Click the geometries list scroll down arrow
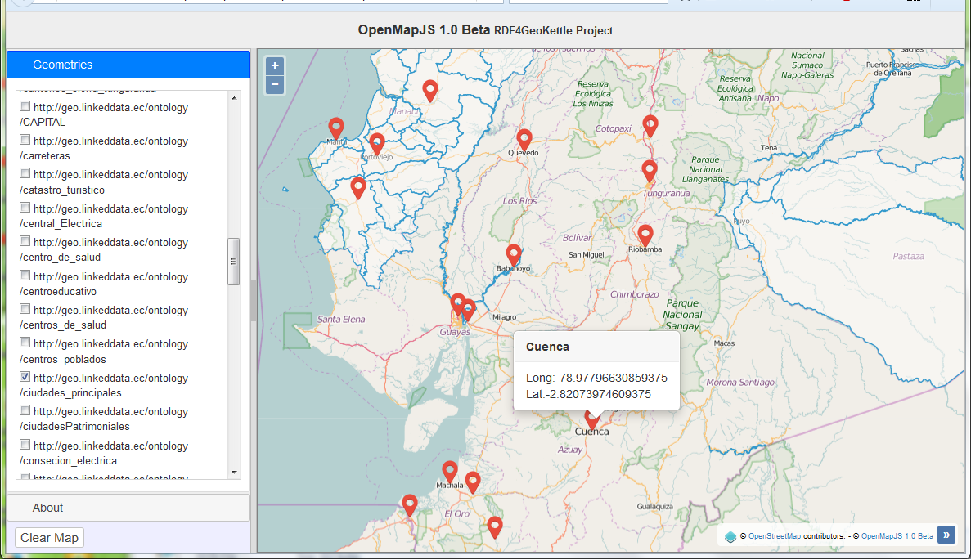 coord(234,473)
